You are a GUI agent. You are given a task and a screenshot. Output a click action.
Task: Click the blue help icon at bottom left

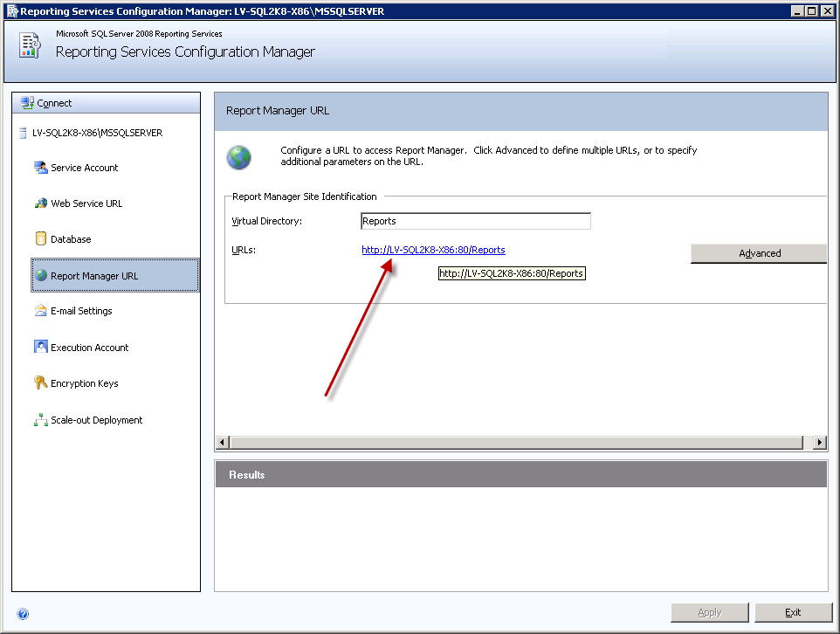23,614
